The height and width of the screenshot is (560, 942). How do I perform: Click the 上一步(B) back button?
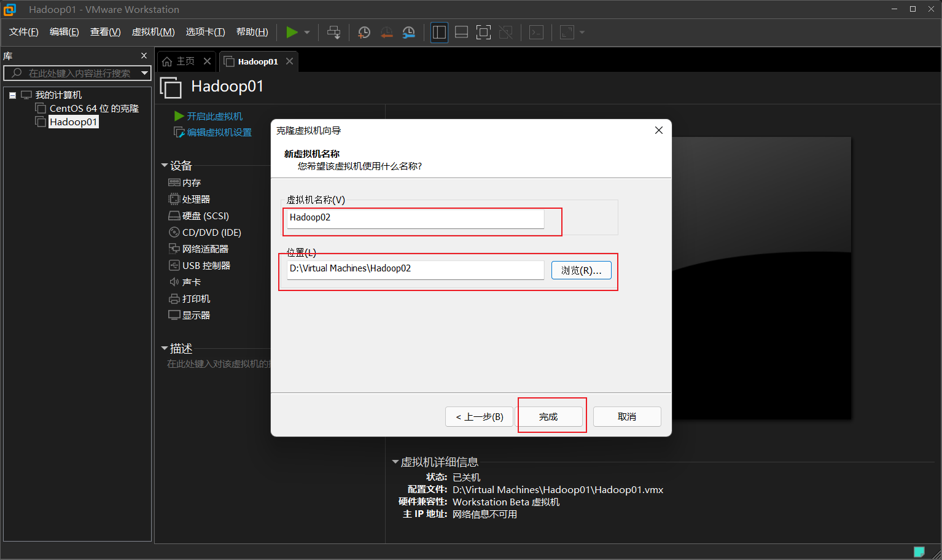(479, 417)
